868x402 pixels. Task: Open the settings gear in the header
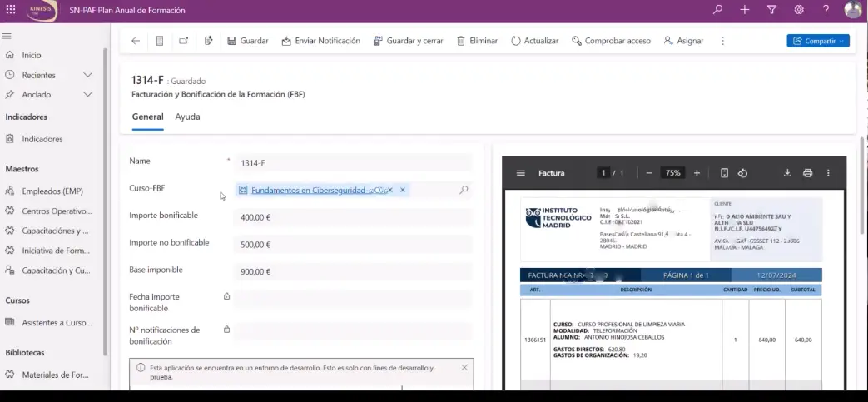[799, 9]
